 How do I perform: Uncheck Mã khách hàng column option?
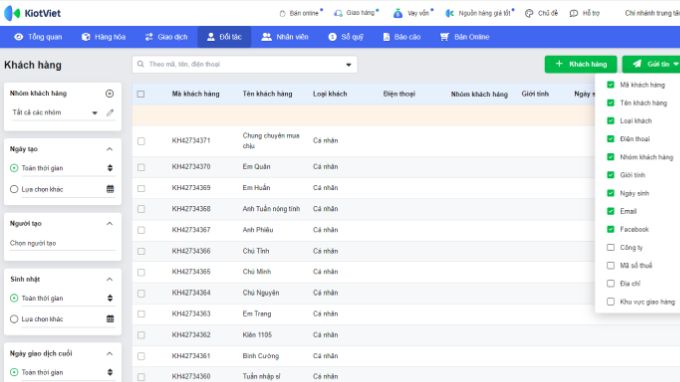[611, 85]
